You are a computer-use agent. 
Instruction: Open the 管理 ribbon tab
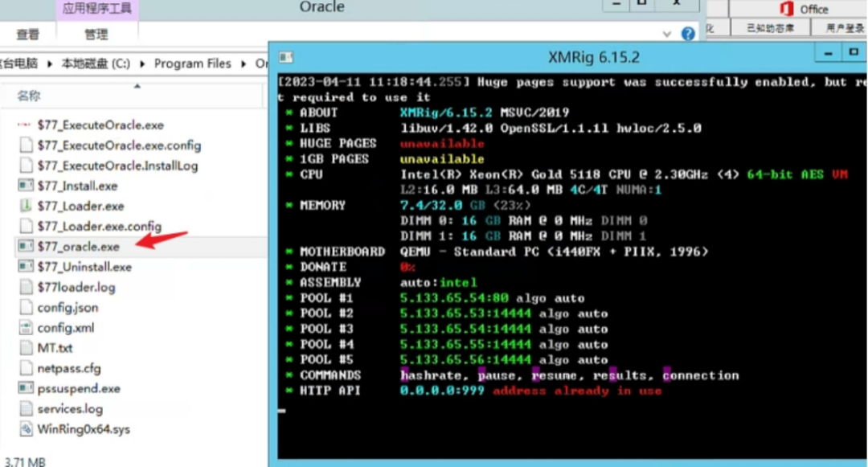tap(96, 35)
